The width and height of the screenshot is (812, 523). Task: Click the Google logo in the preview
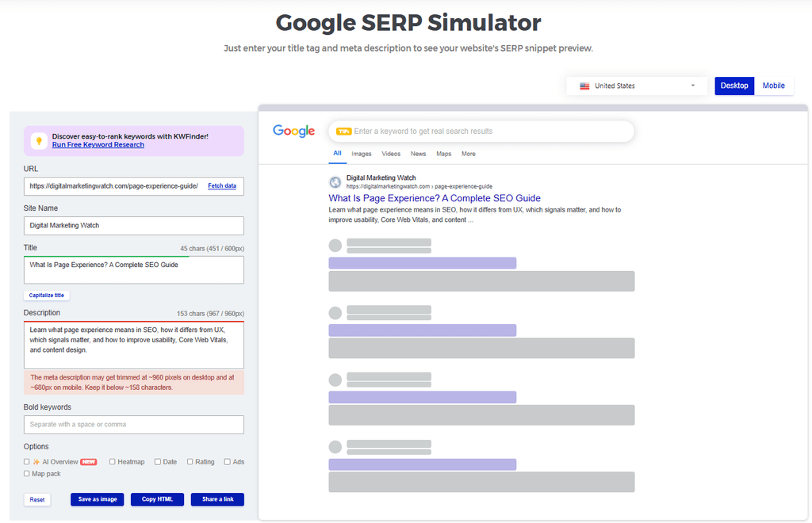(x=293, y=131)
